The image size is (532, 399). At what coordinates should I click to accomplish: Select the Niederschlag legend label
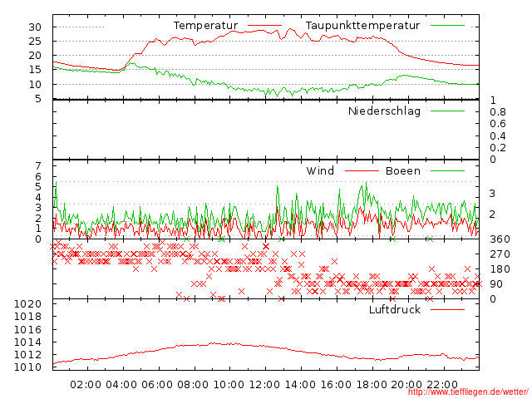tap(384, 111)
